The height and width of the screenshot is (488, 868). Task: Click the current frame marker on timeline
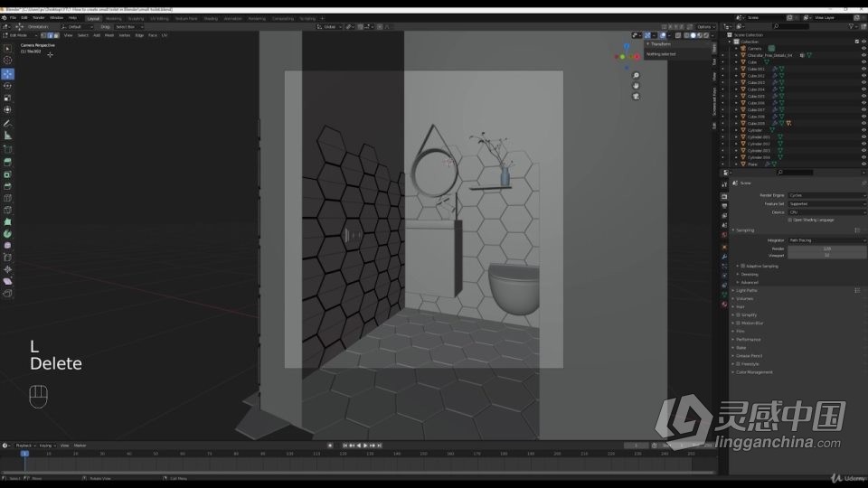pyautogui.click(x=24, y=454)
